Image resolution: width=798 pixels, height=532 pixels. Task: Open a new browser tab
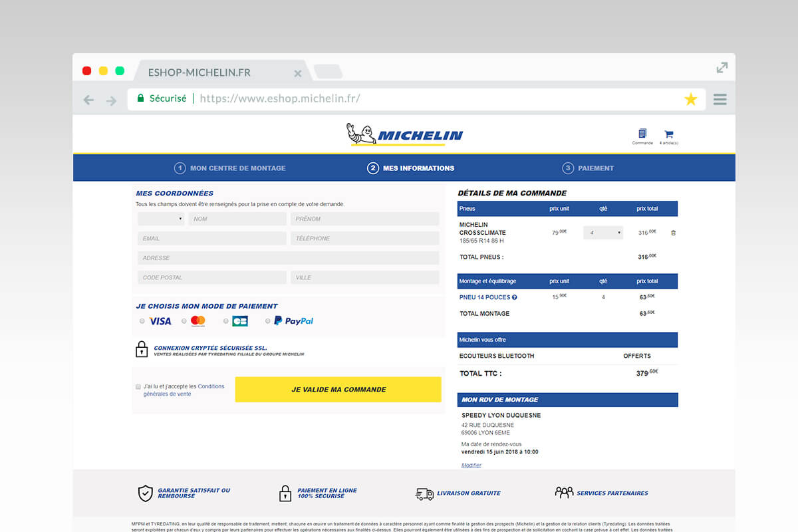[x=328, y=72]
